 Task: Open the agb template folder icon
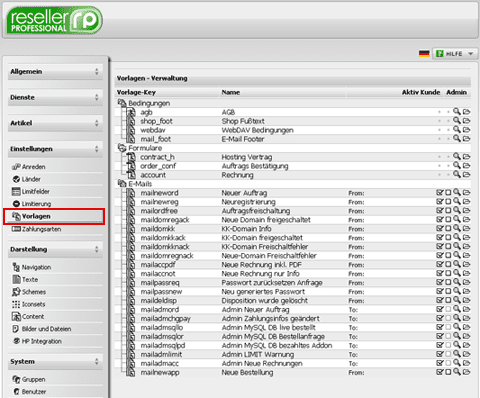(x=466, y=112)
